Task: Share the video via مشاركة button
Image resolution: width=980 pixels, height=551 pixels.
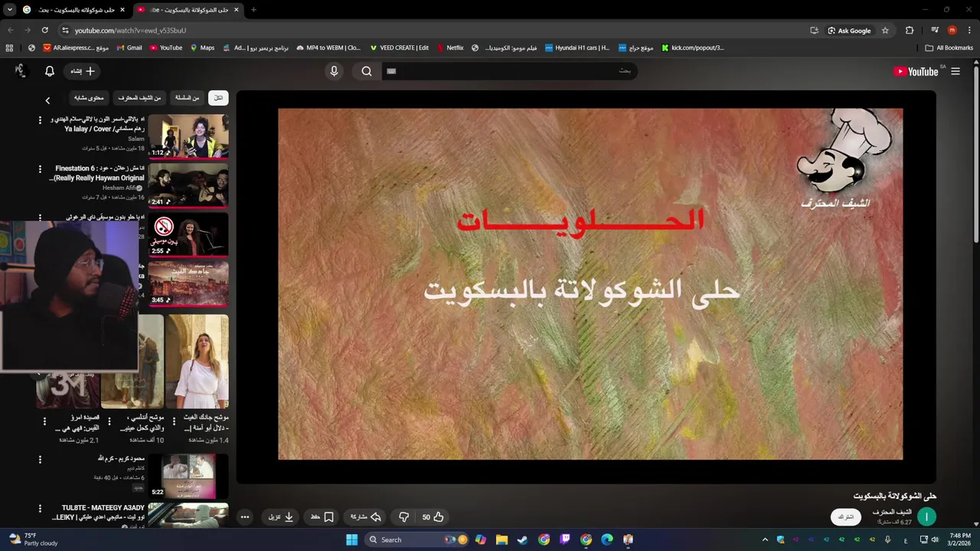Action: pyautogui.click(x=365, y=517)
